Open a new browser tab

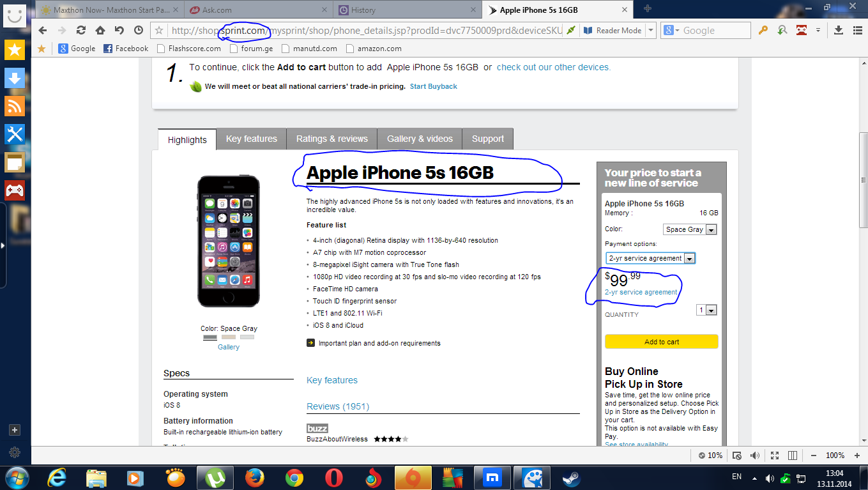(648, 9)
